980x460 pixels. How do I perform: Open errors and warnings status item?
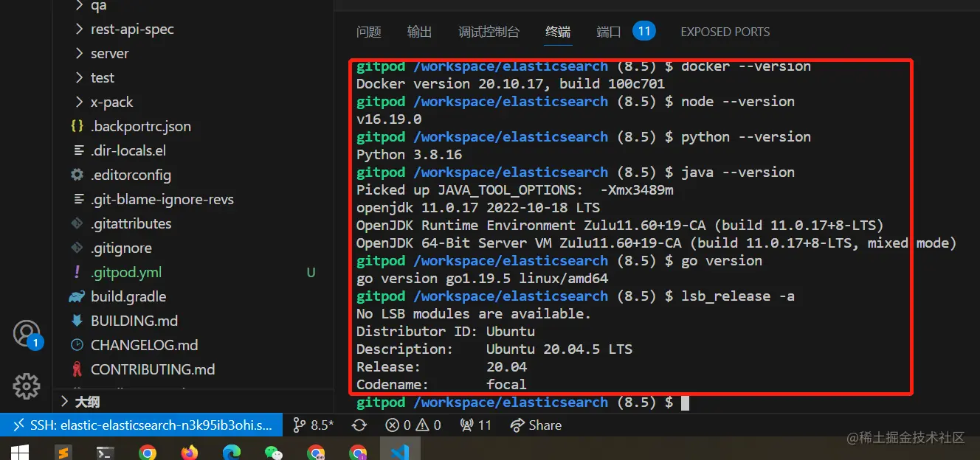413,425
